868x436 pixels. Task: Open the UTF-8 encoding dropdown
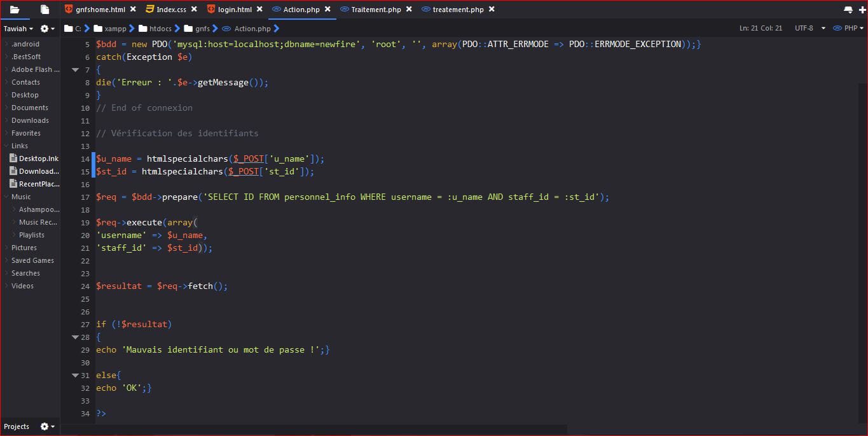(x=810, y=29)
